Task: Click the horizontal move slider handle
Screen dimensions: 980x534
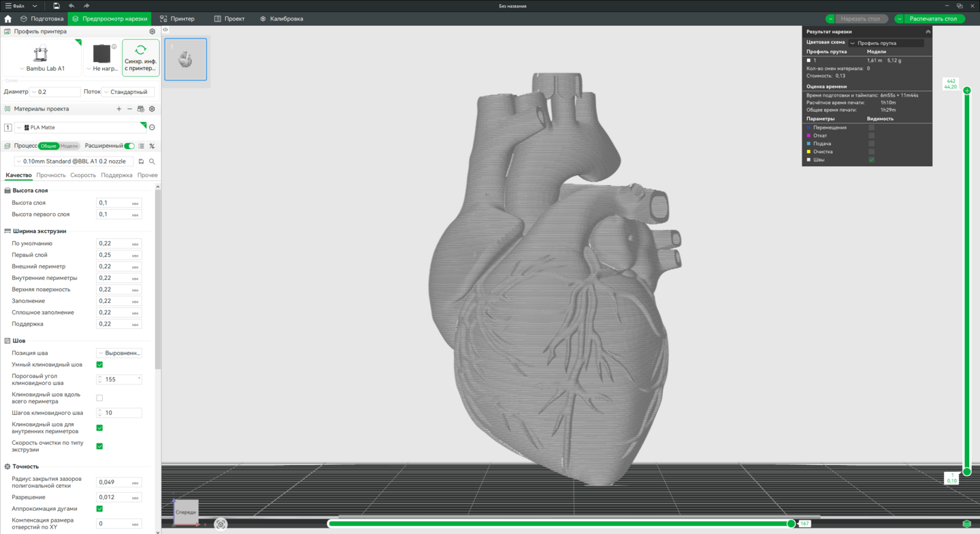Action: coord(791,523)
